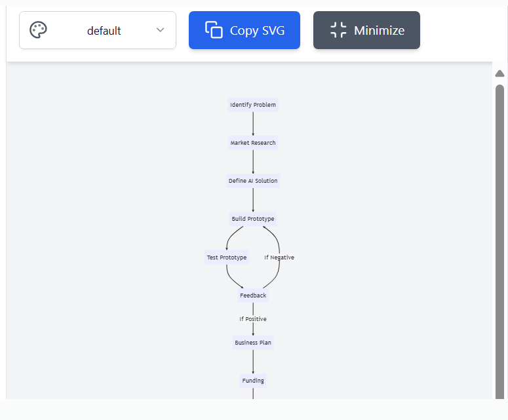508x420 pixels.
Task: Click the copy icon on Copy SVG
Action: [214, 29]
